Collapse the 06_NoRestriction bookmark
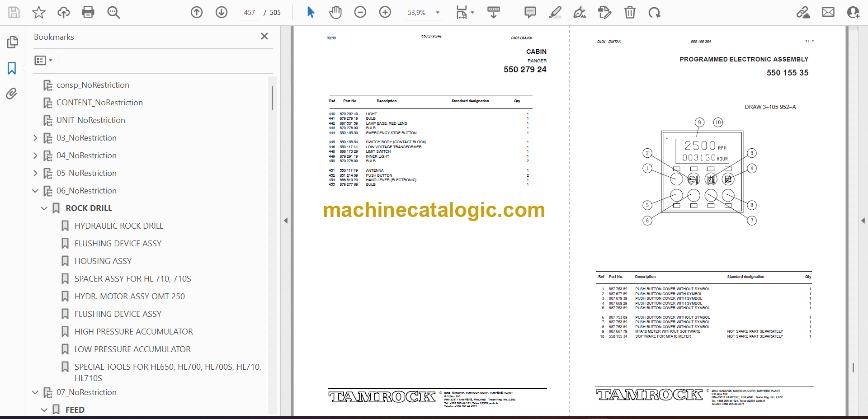This screenshot has height=419, width=868. (x=35, y=191)
